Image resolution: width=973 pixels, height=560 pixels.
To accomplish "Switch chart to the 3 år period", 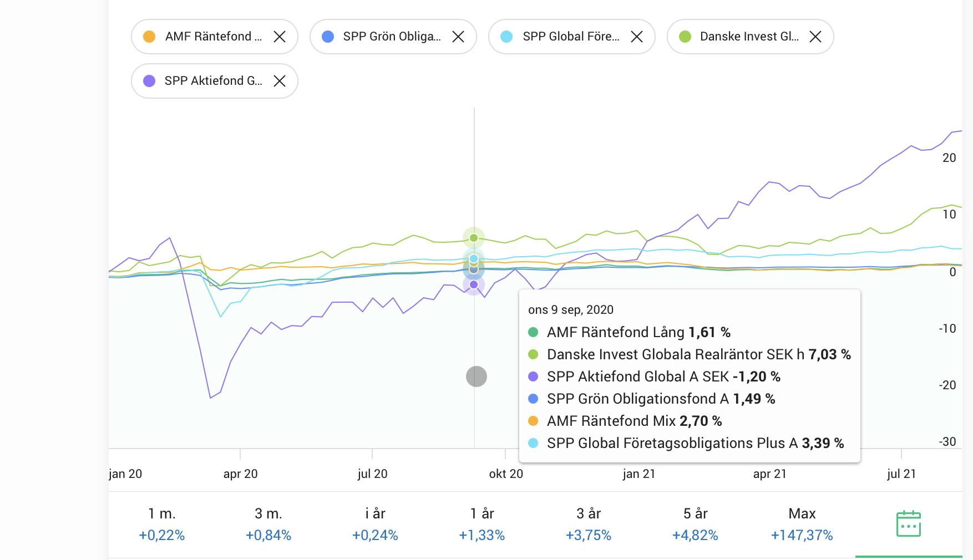I will pos(588,524).
